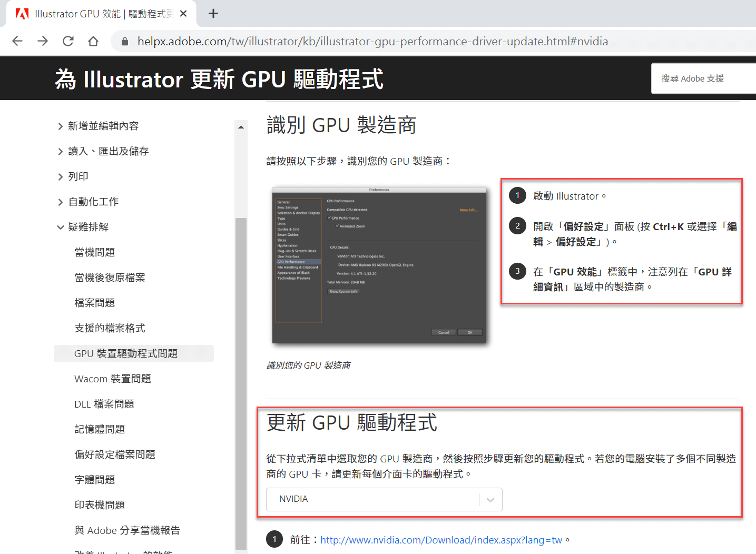
Task: Open a new browser tab with plus icon
Action: click(x=213, y=14)
